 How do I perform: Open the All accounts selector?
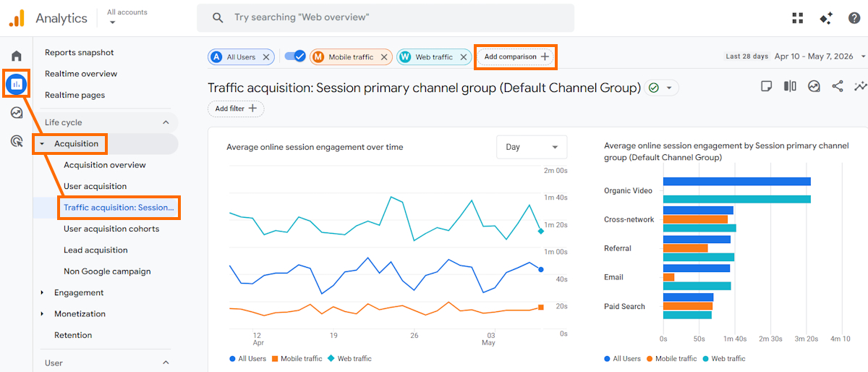pyautogui.click(x=127, y=17)
